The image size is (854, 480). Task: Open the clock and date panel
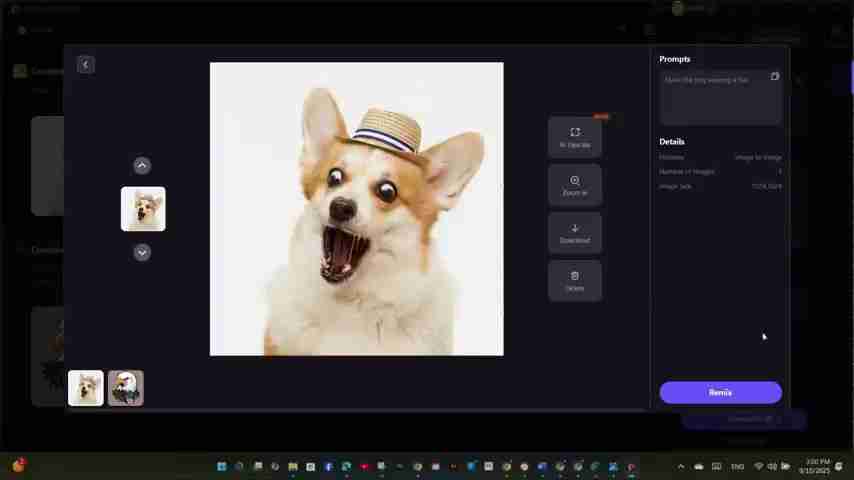pos(815,466)
